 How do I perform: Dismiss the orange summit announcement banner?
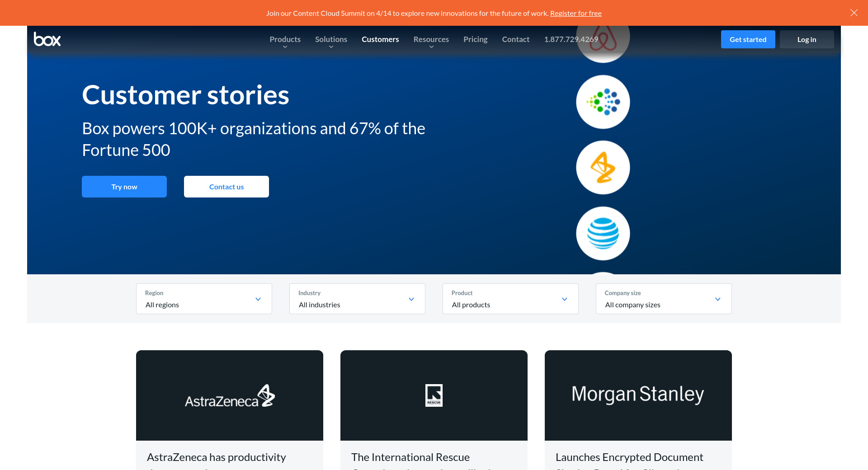point(854,13)
